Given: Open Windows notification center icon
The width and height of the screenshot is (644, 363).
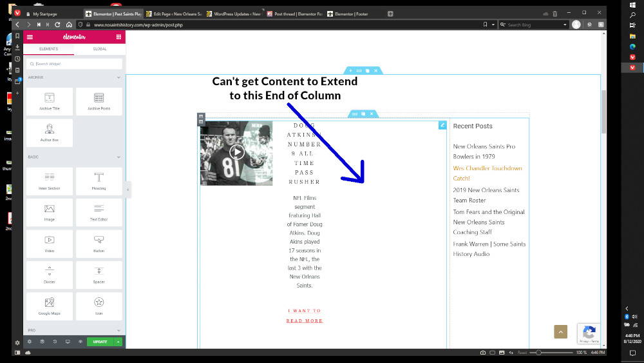Looking at the screenshot, I should [x=632, y=353].
